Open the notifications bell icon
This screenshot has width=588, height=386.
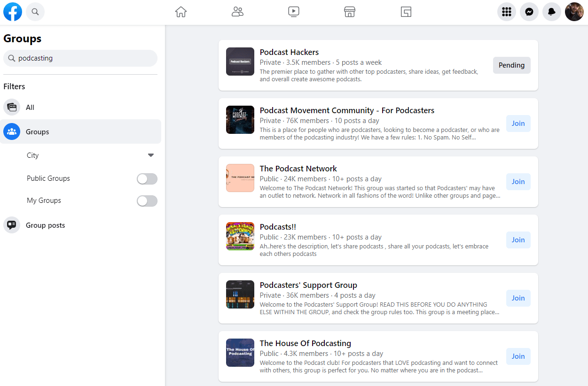552,12
